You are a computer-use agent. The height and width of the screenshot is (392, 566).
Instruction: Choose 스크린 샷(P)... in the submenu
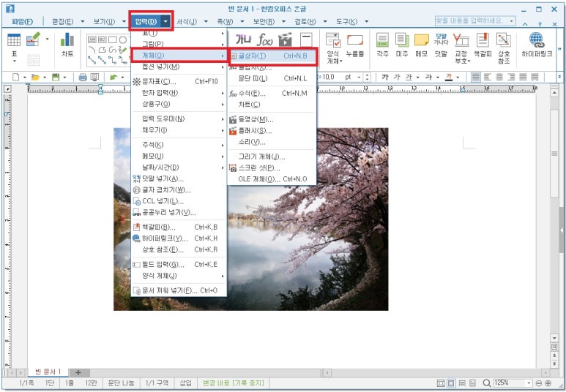coord(272,168)
